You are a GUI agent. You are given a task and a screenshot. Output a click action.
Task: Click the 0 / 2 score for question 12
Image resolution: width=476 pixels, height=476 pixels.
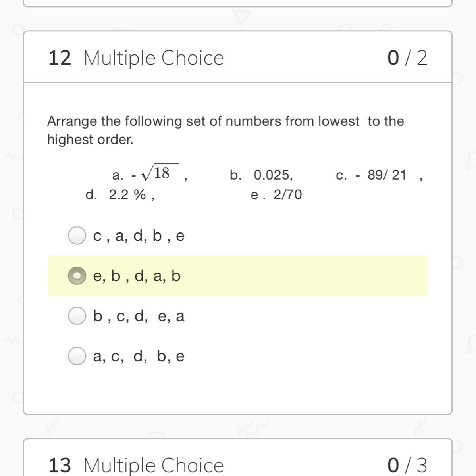point(407,58)
